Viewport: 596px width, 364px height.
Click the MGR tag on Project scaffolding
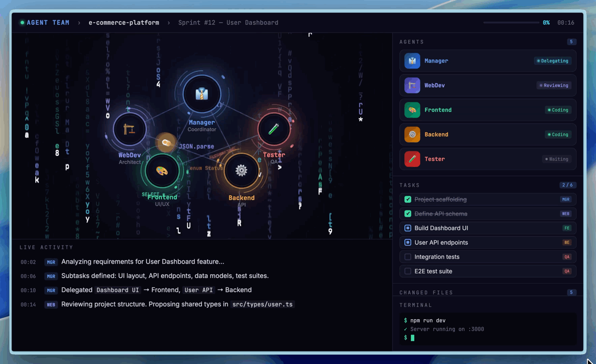[x=566, y=199]
